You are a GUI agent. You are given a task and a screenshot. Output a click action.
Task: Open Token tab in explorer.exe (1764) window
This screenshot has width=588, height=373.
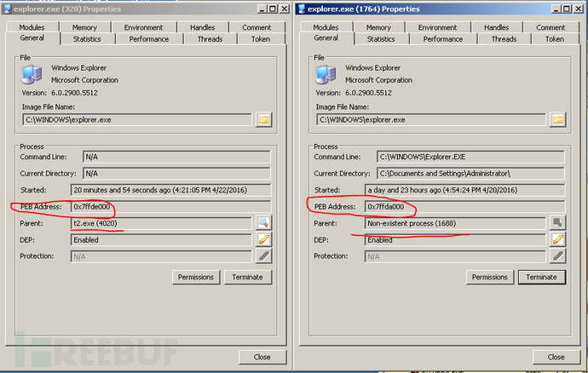(555, 39)
